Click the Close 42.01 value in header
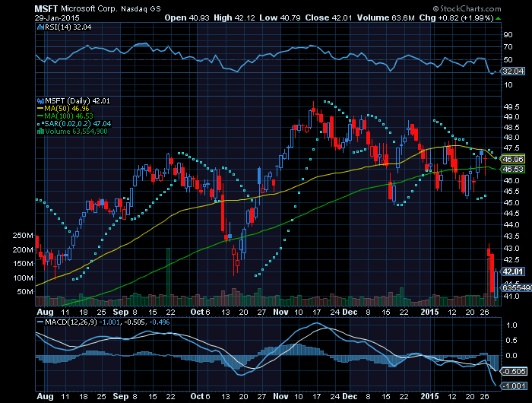 328,17
